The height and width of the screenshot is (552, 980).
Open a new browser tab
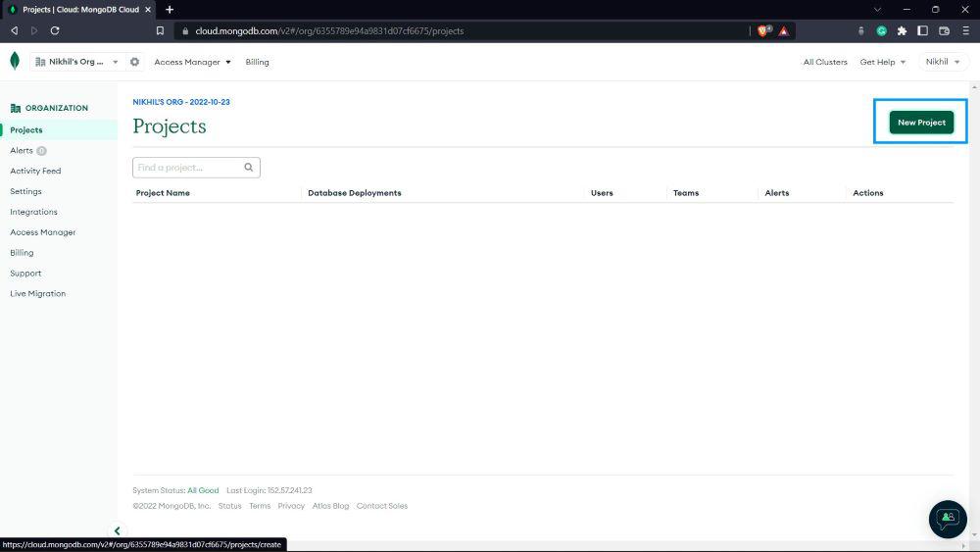170,10
